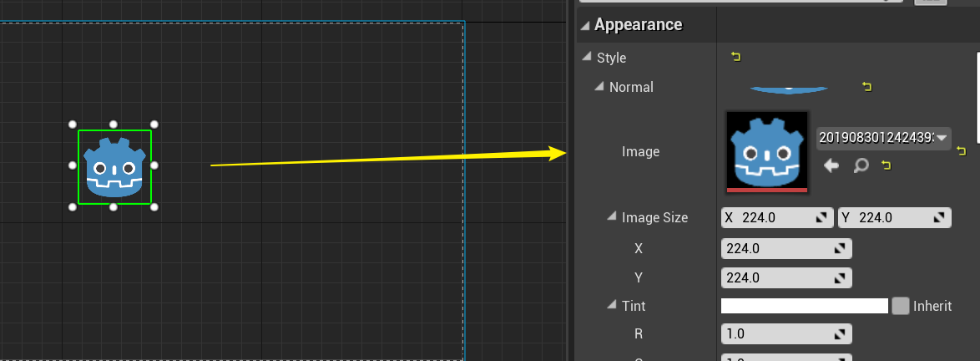This screenshot has height=361, width=980.
Task: Open the image asset dropdown 201908301242439
Action: (884, 138)
